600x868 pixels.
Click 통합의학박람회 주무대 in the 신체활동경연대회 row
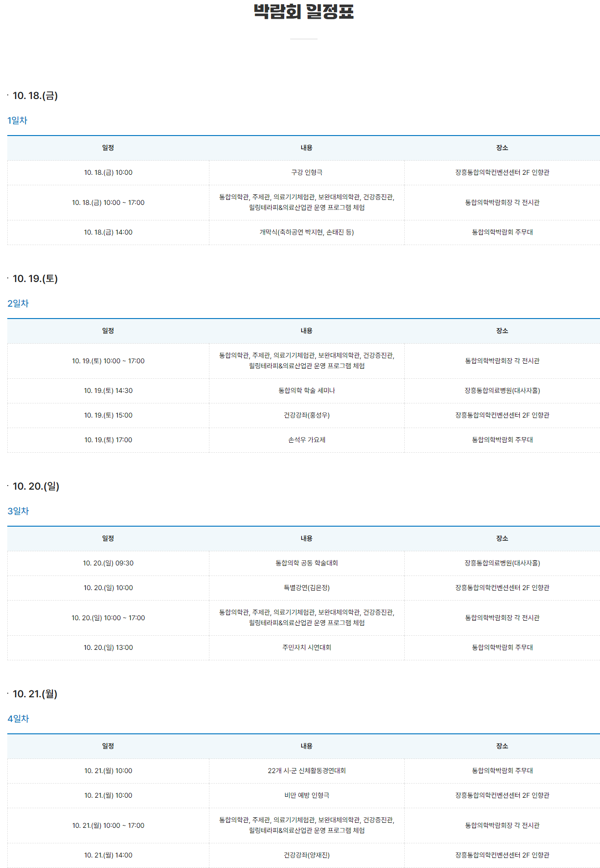[502, 771]
